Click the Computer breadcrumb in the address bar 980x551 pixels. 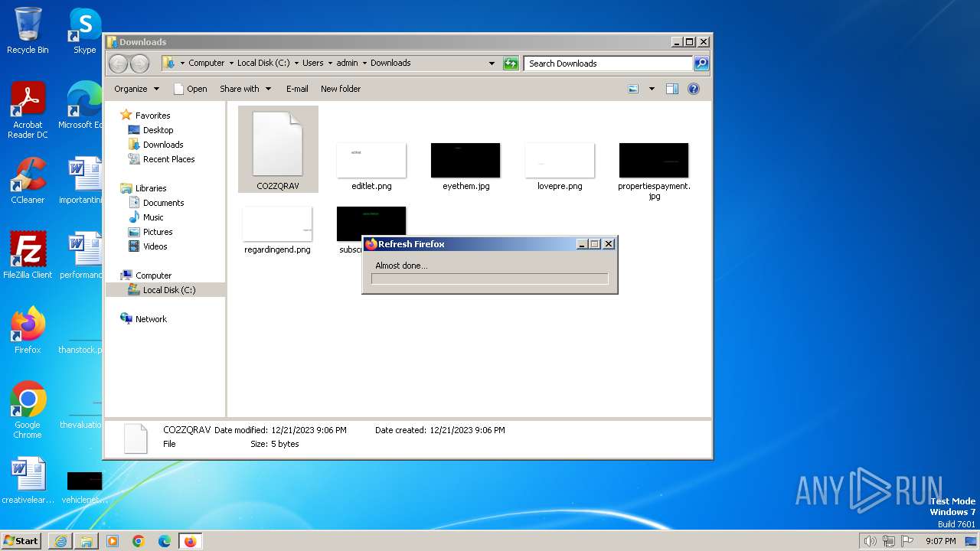[207, 64]
